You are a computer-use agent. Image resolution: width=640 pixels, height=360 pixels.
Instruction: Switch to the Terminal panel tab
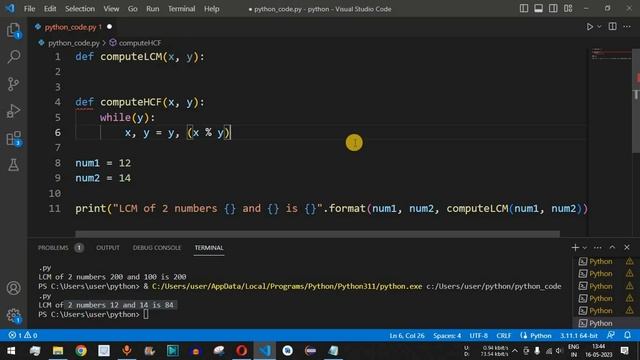209,248
